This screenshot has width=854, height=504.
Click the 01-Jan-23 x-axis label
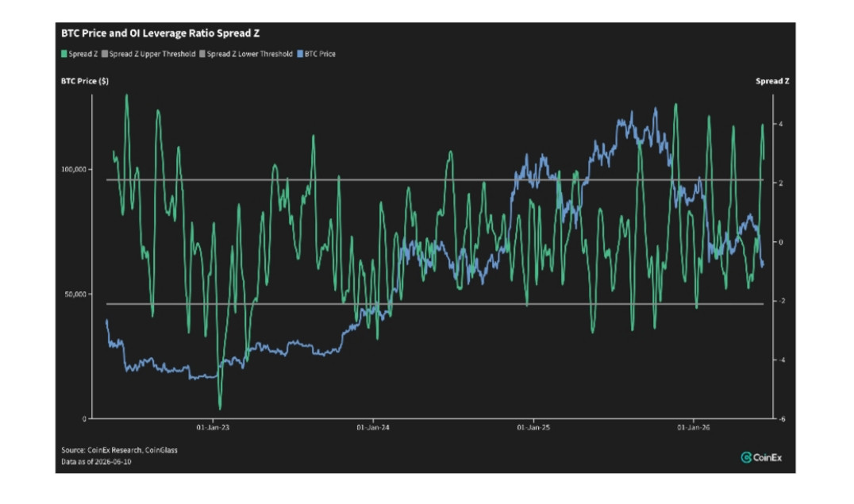click(213, 428)
